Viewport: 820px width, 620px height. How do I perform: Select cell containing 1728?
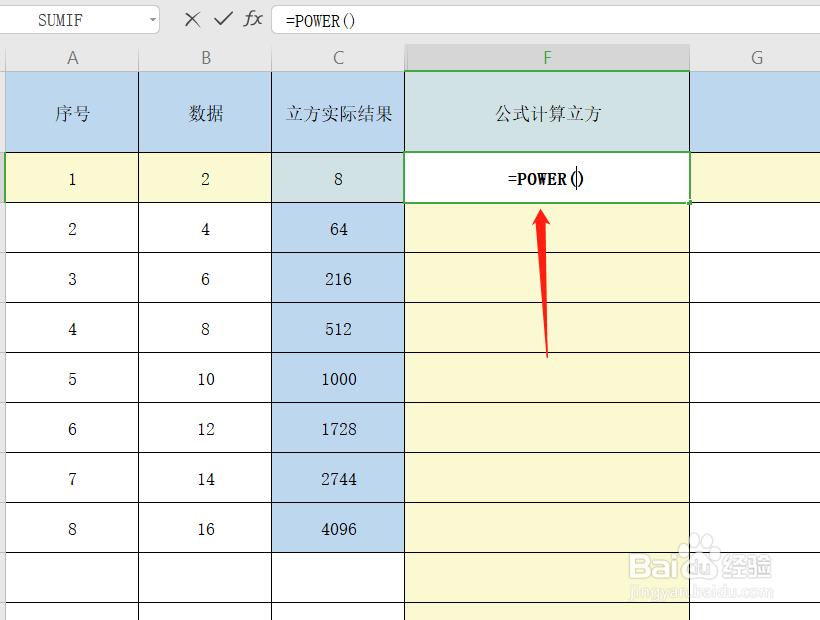(338, 428)
